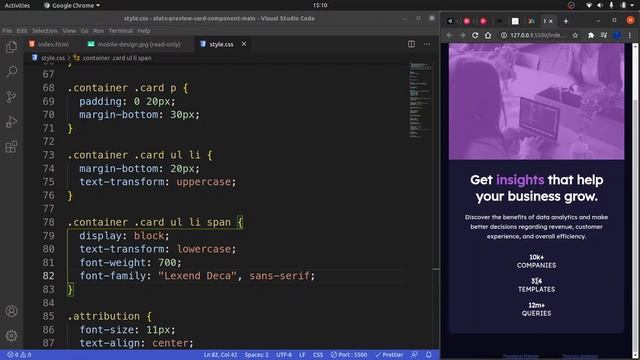This screenshot has width=640, height=360.
Task: Open Google Chrome app menu in top bar
Action: point(71,5)
